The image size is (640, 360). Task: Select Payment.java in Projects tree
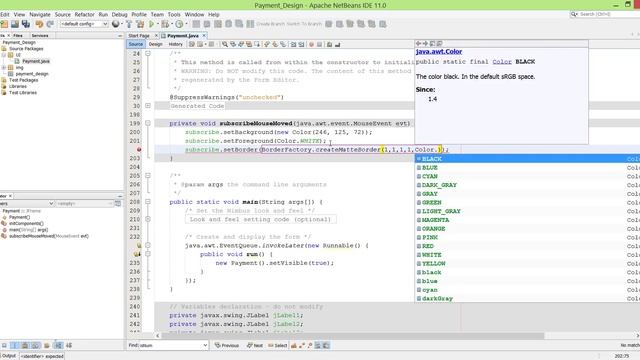point(36,61)
